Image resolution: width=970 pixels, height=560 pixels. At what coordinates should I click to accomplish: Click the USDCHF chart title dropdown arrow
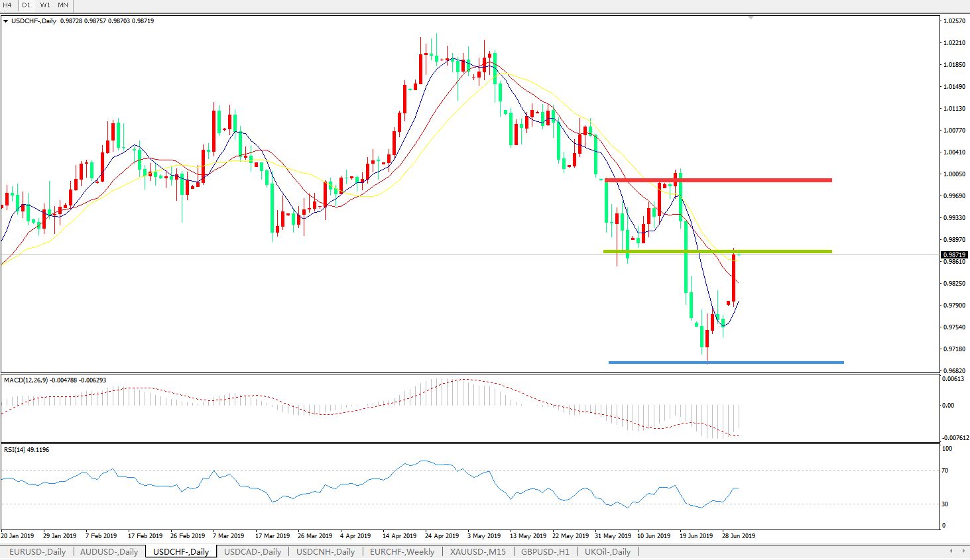[6, 21]
